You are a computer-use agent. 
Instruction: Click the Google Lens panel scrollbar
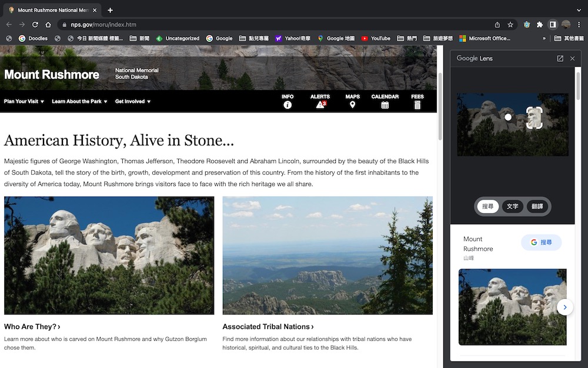[578, 87]
